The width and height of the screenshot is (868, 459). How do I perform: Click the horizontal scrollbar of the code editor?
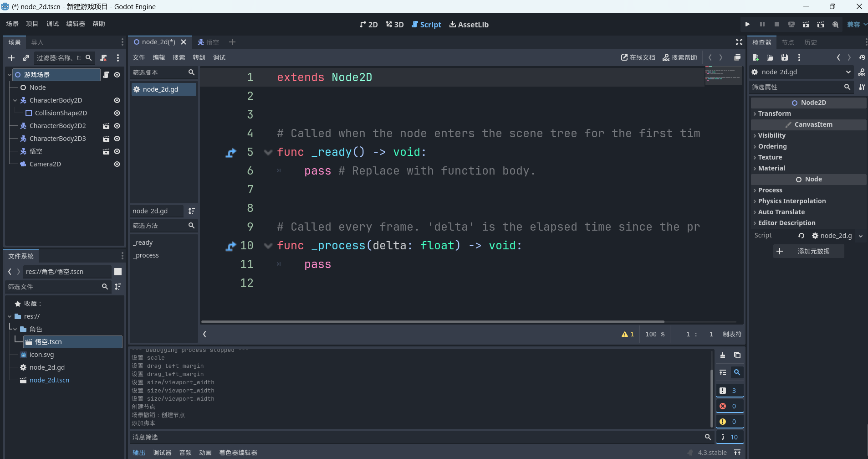click(x=433, y=322)
